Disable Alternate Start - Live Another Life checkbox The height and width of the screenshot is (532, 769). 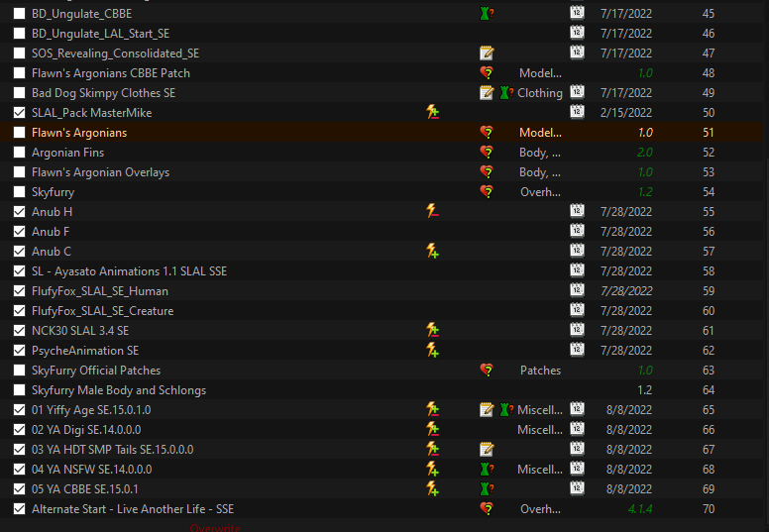(x=19, y=509)
